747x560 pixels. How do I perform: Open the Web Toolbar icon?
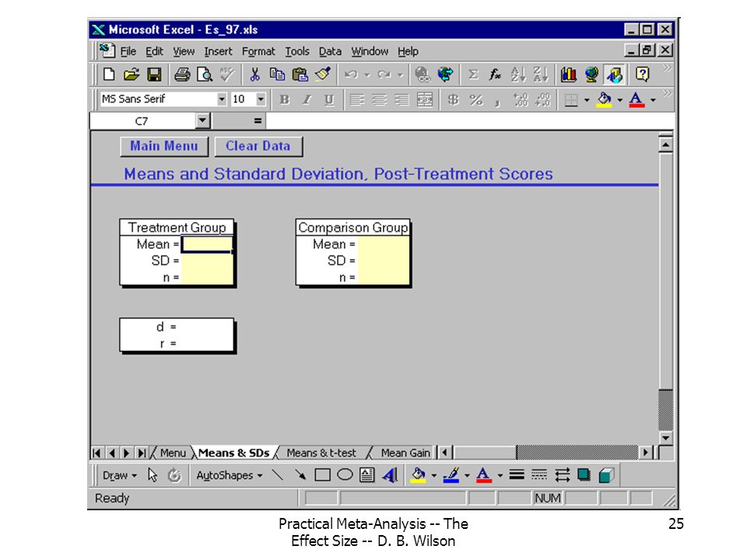pos(445,75)
